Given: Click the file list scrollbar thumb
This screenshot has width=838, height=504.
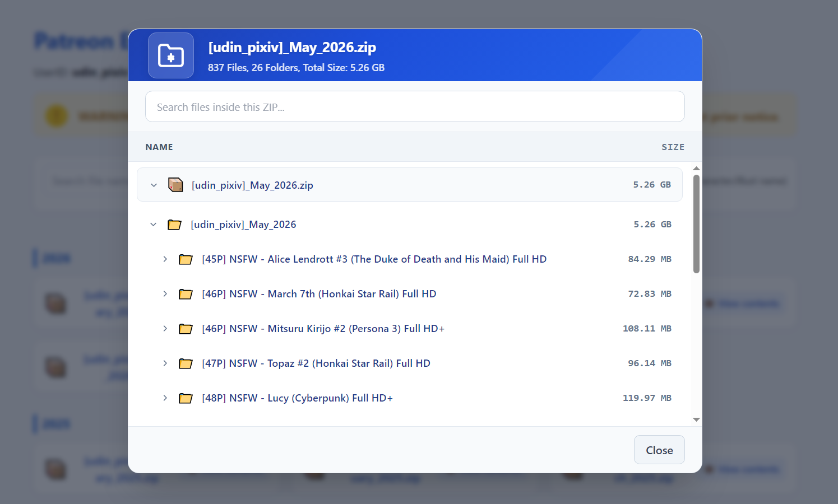Looking at the screenshot, I should tap(696, 224).
